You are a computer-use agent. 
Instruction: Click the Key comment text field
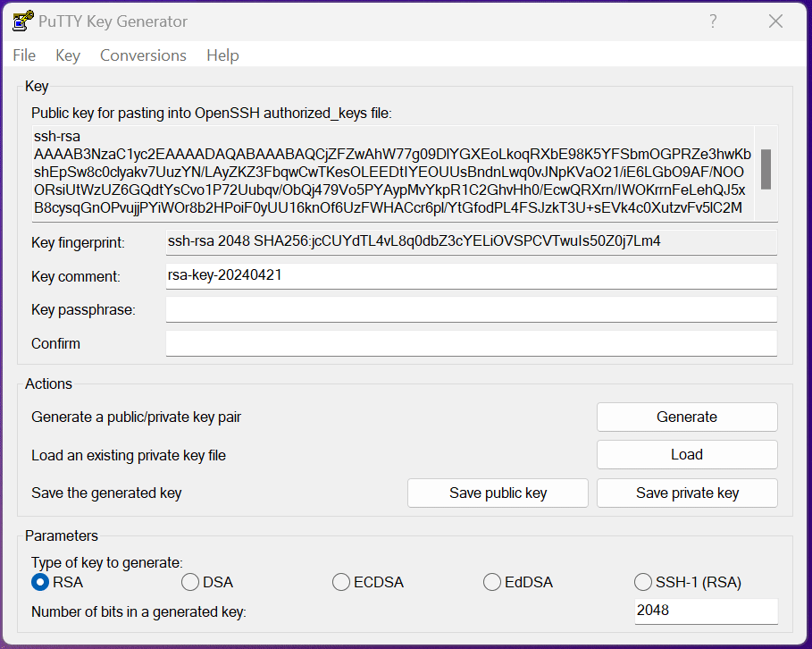[471, 276]
